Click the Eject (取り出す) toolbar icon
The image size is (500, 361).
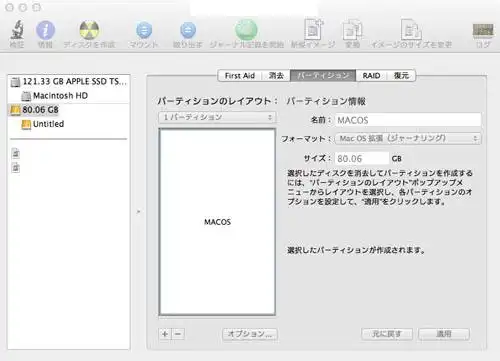pos(188,31)
